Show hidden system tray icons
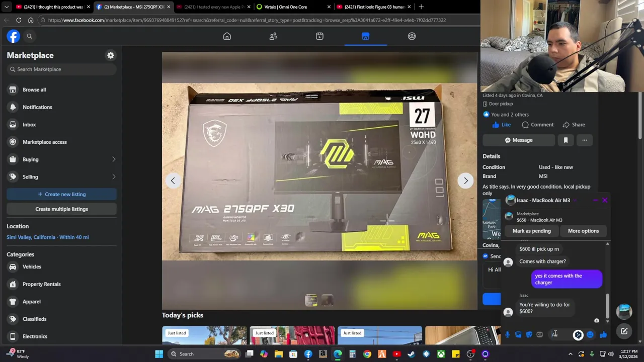Screen dimensions: 644x362 pos(570,354)
